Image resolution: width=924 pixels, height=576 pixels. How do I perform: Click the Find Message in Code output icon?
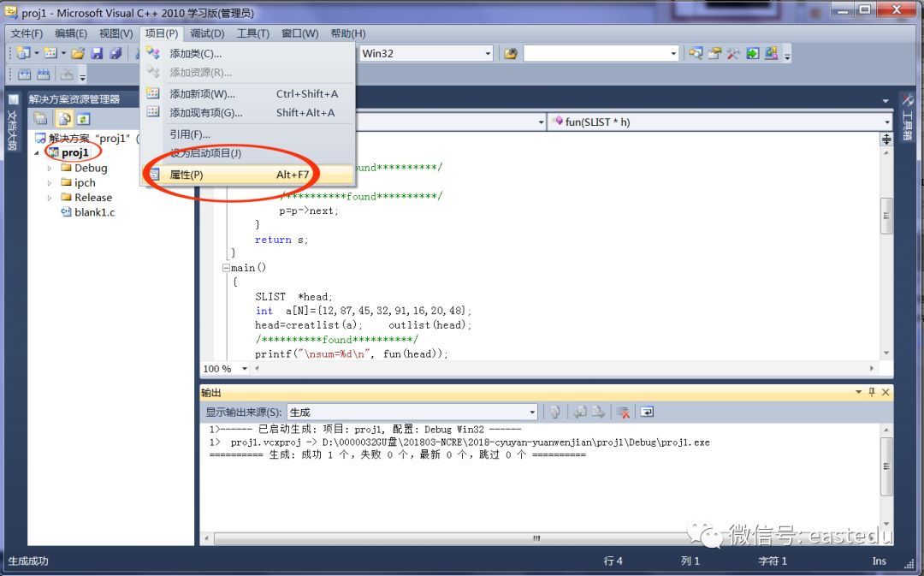point(555,413)
